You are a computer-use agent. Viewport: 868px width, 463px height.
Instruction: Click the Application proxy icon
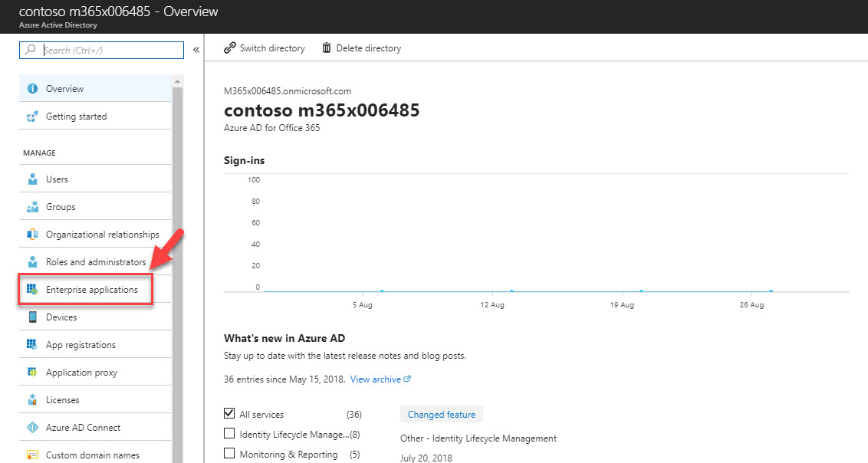pyautogui.click(x=32, y=373)
